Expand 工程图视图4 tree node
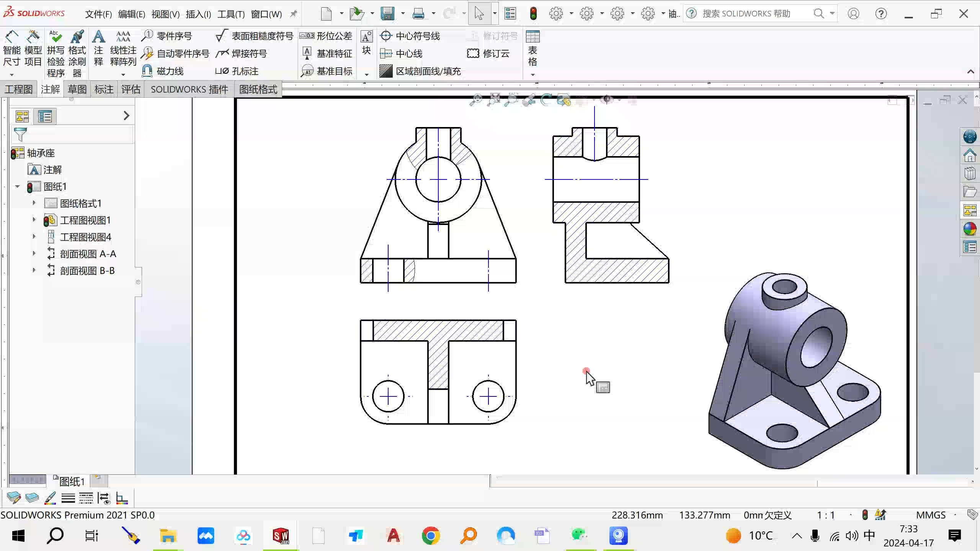The image size is (980, 551). (34, 236)
